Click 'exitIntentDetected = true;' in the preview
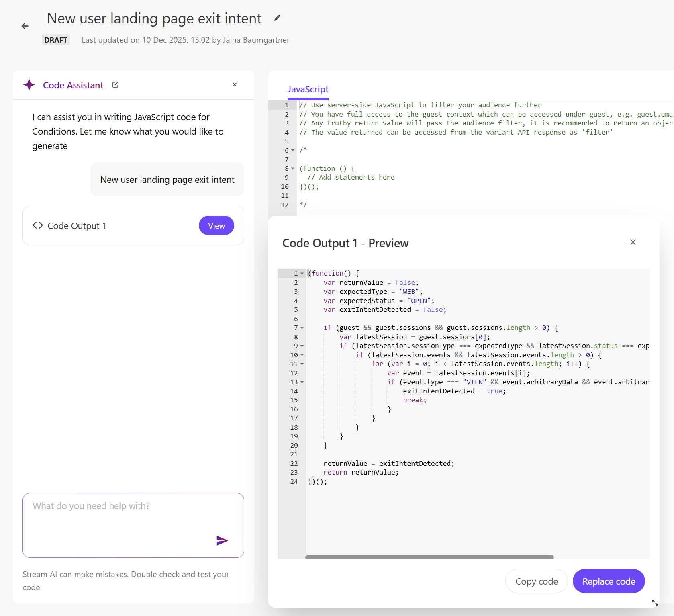The height and width of the screenshot is (616, 674). tap(455, 391)
